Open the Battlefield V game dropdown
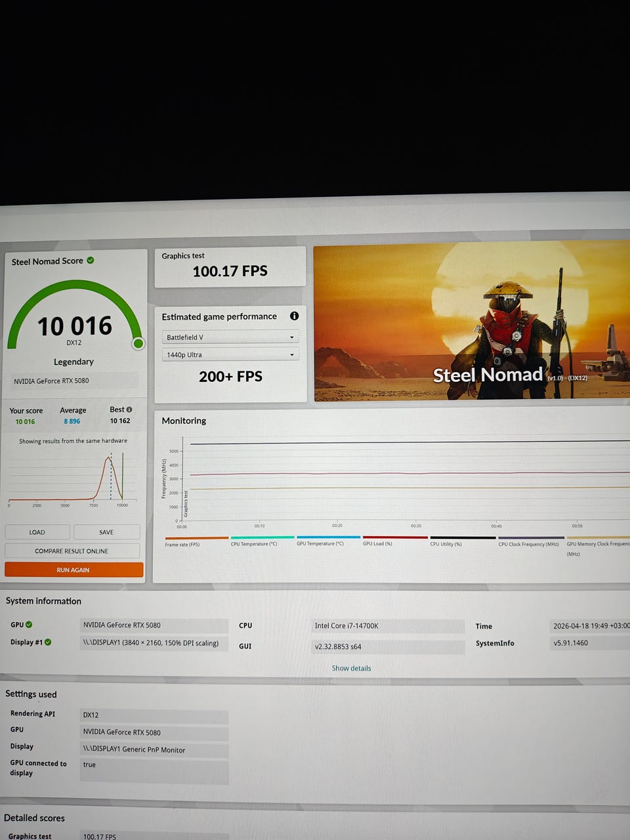Screen dimensions: 630x840 [x=230, y=337]
